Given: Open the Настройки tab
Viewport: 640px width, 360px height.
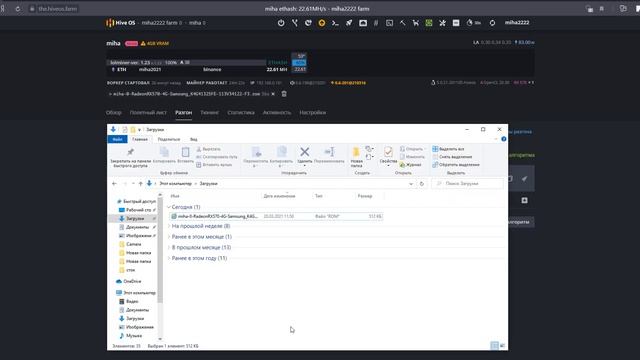Looking at the screenshot, I should point(313,112).
